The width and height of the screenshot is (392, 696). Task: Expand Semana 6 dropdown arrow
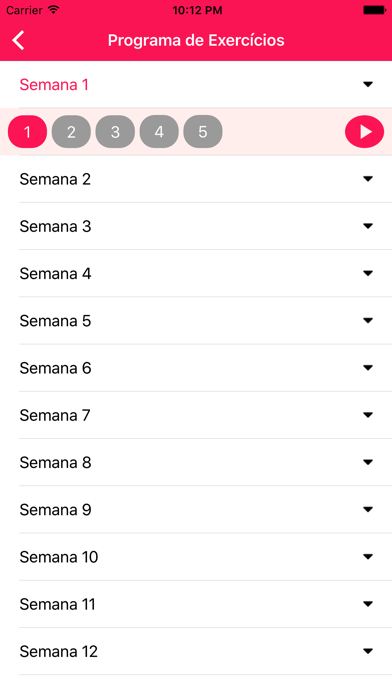[368, 368]
